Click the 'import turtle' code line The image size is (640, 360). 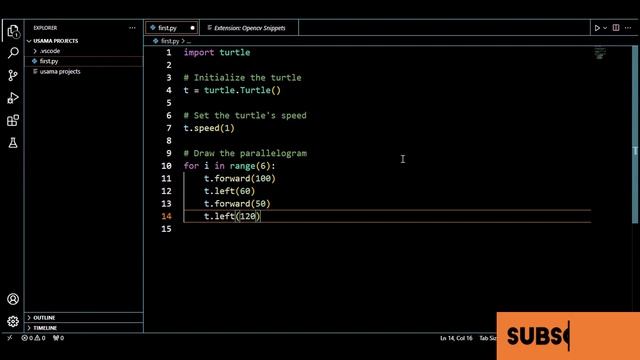coord(217,52)
